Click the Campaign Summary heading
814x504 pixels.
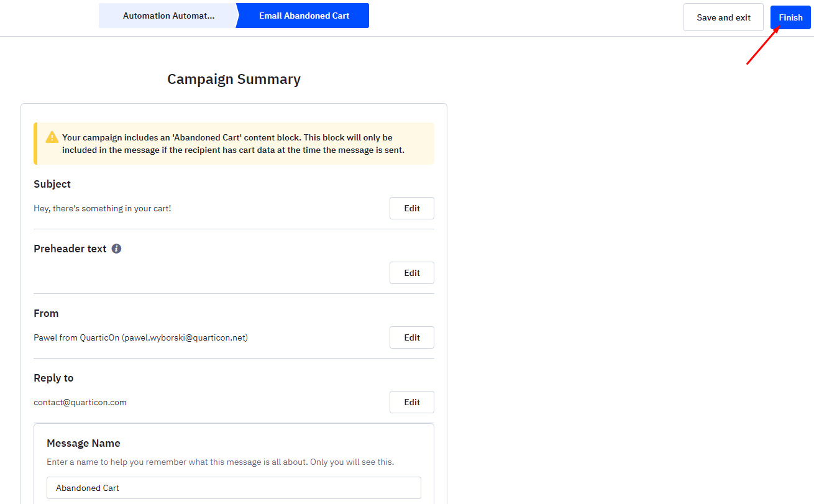(234, 79)
